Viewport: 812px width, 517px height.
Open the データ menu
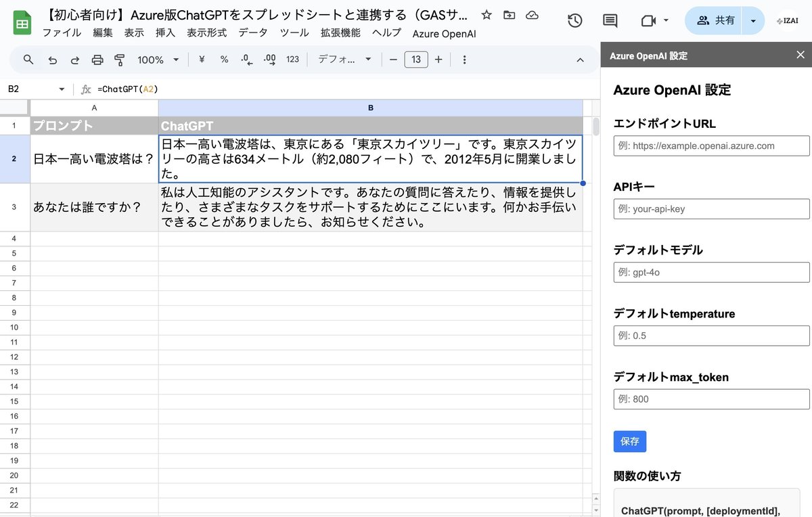[252, 32]
